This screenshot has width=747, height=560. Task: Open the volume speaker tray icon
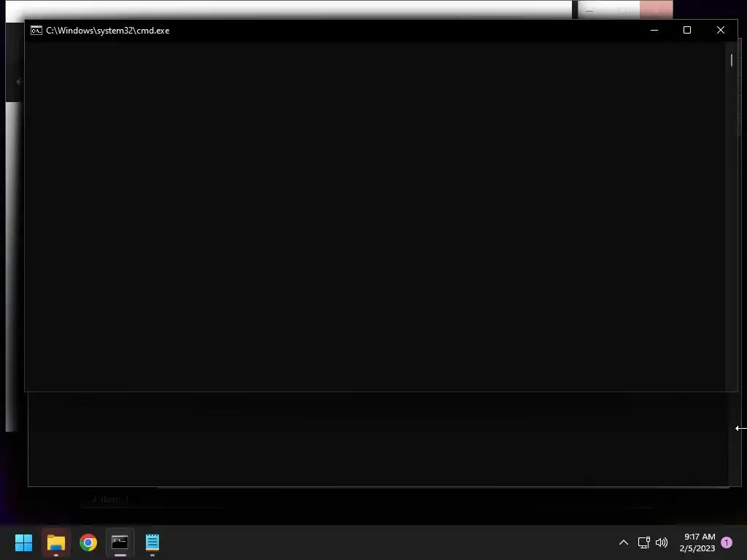point(661,542)
